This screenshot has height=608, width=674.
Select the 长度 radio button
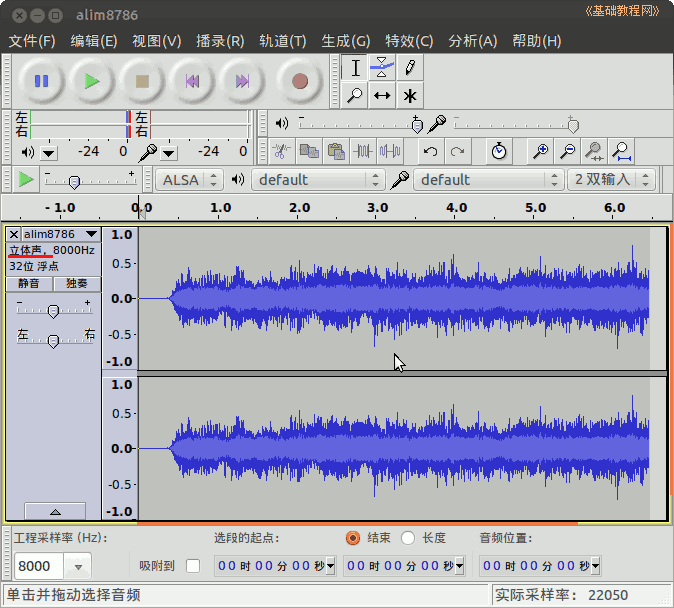(408, 538)
